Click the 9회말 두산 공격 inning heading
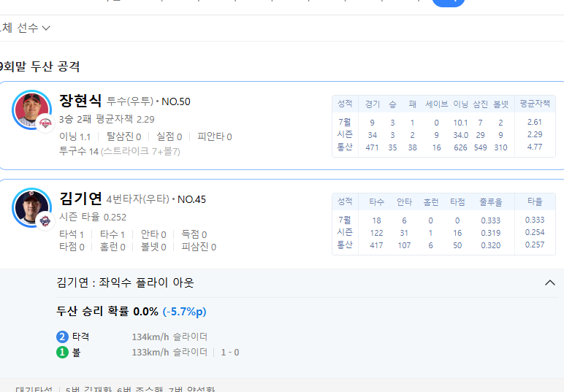Image resolution: width=564 pixels, height=392 pixels. (x=40, y=66)
